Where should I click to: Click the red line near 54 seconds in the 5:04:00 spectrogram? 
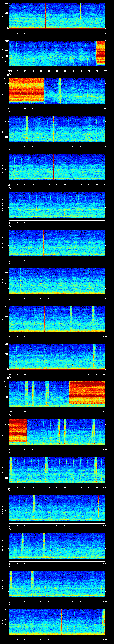pyautogui.click(x=96, y=129)
